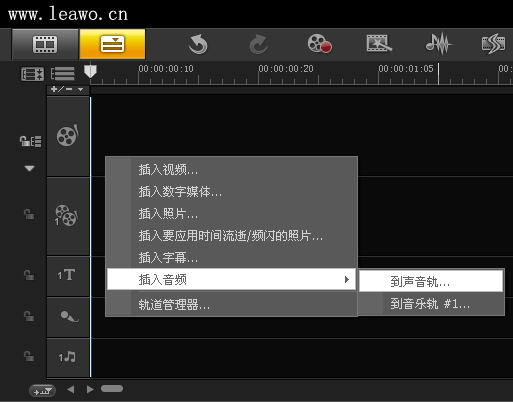The height and width of the screenshot is (402, 513).
Task: Open 轨道管理器... from context menu
Action: click(x=232, y=304)
